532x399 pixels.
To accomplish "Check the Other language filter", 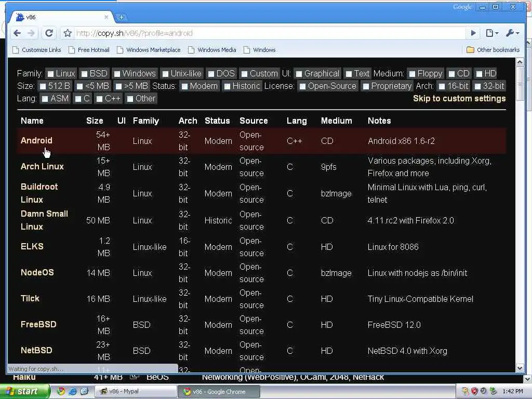I will (130, 99).
